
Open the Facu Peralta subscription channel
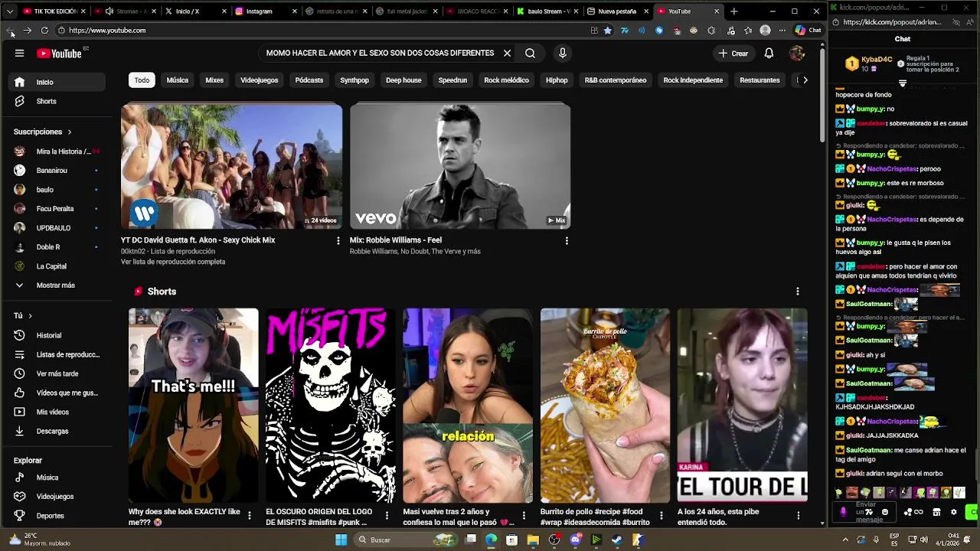point(56,209)
